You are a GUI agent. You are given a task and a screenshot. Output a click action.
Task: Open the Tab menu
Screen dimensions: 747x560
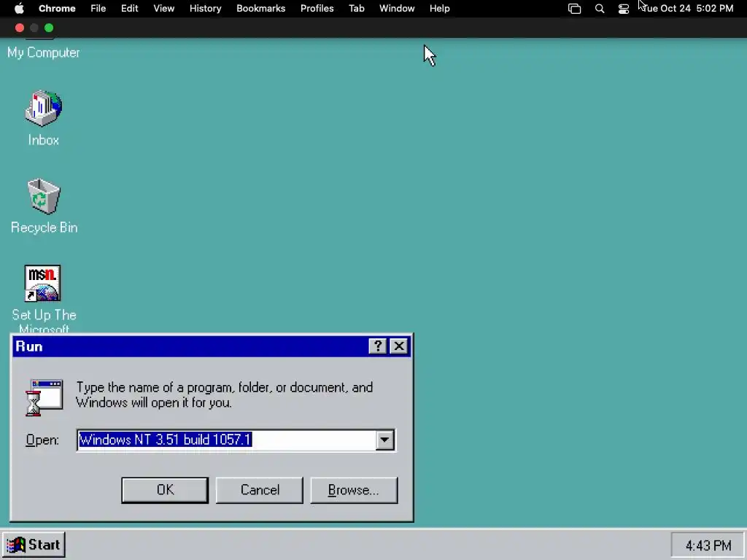[356, 9]
